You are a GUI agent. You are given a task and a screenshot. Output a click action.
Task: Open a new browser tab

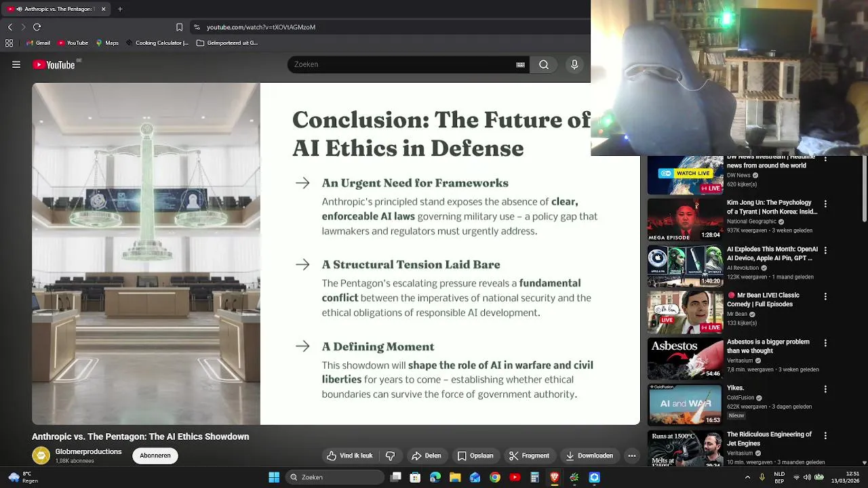point(120,9)
